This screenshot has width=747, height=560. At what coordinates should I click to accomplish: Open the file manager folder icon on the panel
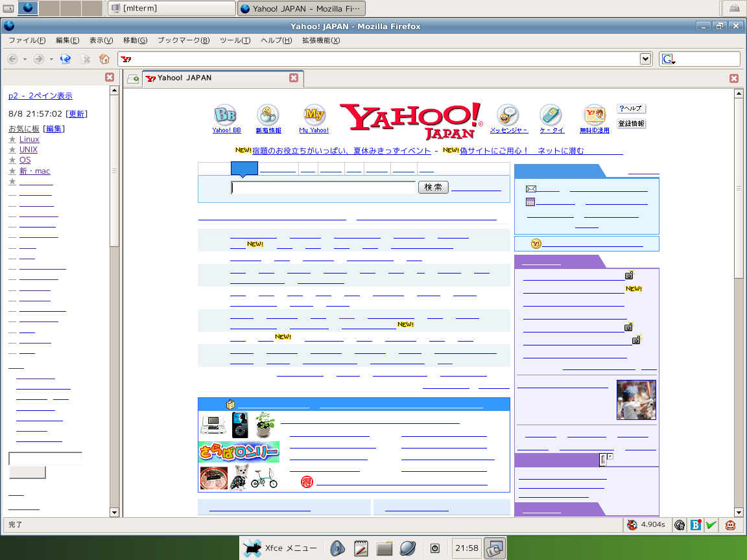point(384,548)
